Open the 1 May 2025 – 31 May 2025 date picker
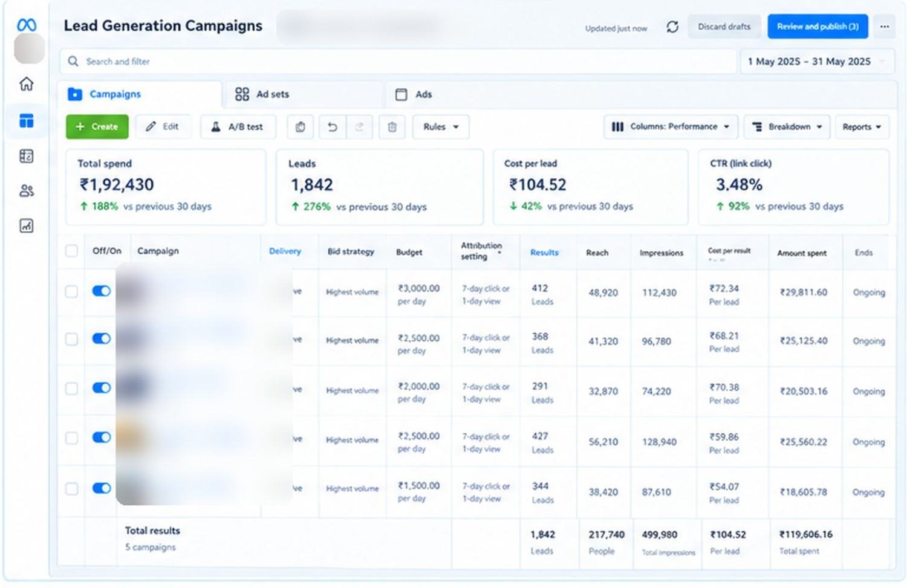The image size is (907, 588). (x=817, y=62)
